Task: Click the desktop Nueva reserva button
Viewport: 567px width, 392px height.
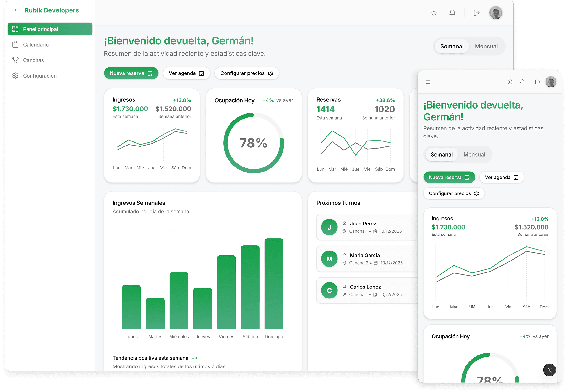Action: [x=131, y=73]
